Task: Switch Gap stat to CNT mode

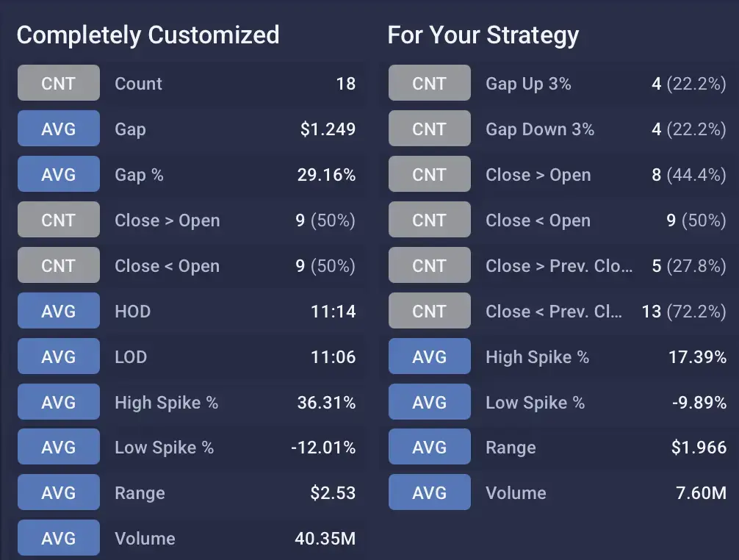Action: click(58, 129)
